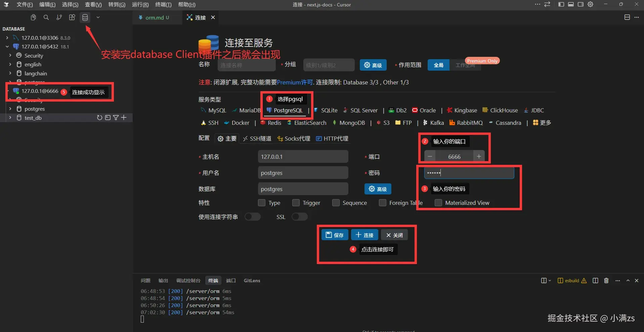Select the Database Client sidebar icon
Screen dimensions: 644x332
(85, 17)
